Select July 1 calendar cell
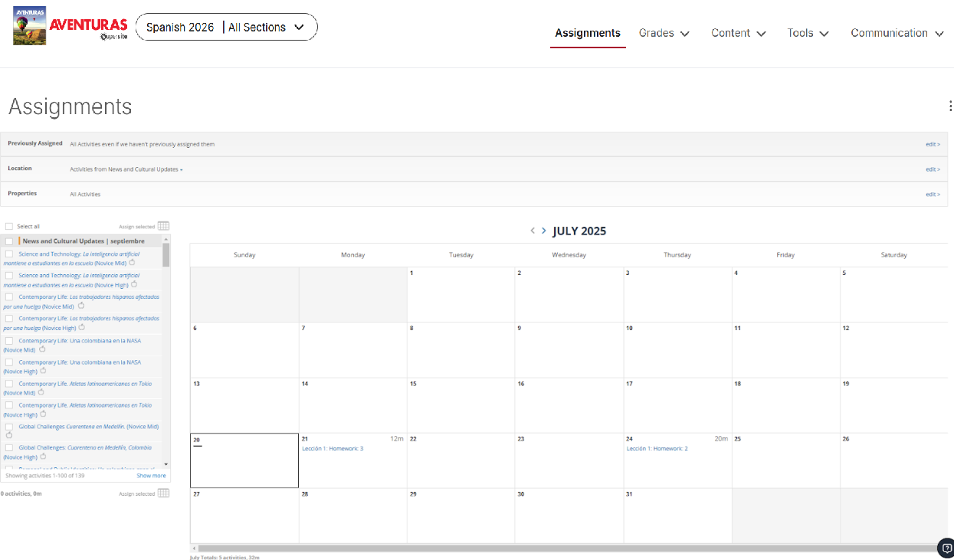 (461, 294)
